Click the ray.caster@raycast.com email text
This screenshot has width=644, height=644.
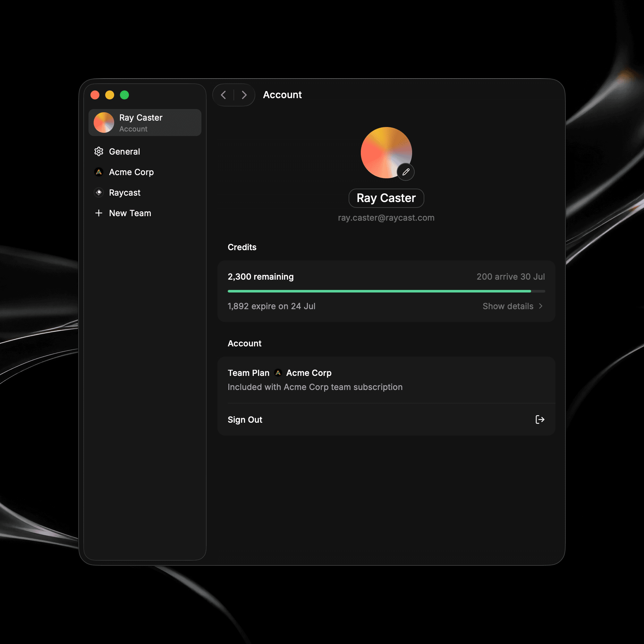click(386, 218)
